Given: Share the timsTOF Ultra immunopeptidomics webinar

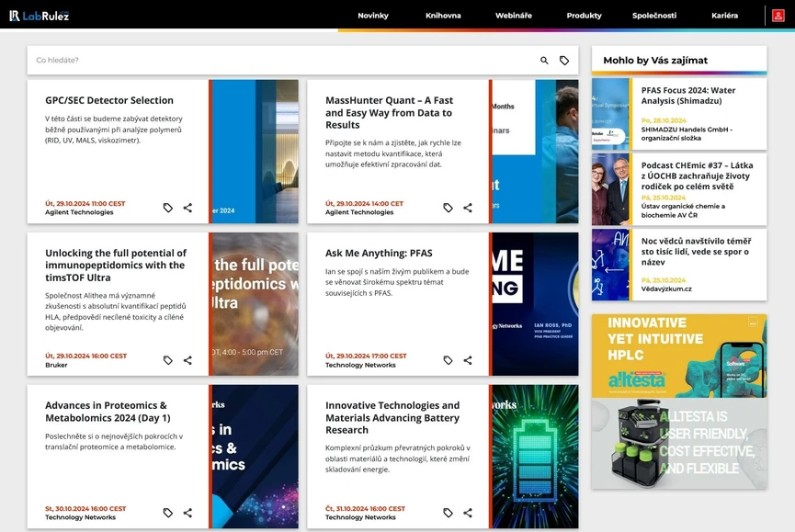Looking at the screenshot, I should (x=187, y=360).
